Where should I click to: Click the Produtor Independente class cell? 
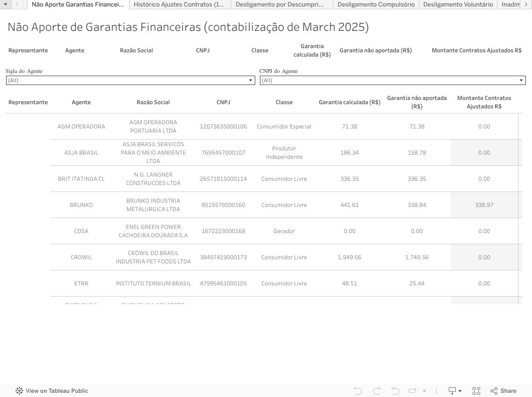(x=284, y=153)
